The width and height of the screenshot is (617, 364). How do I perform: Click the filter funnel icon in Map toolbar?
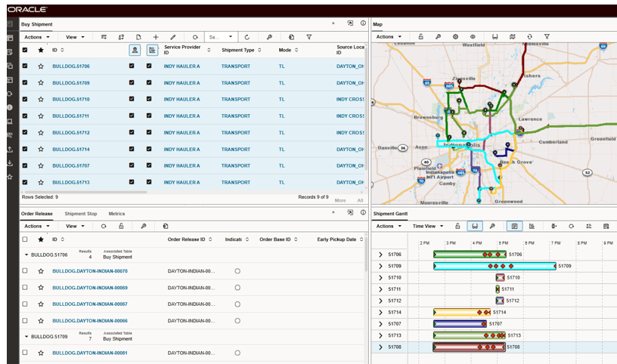pyautogui.click(x=545, y=36)
